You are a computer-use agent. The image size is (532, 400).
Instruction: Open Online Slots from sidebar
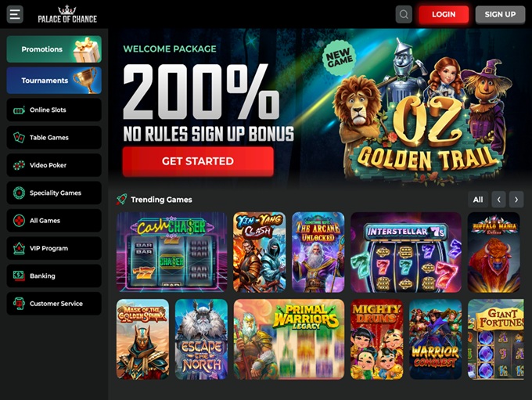54,110
